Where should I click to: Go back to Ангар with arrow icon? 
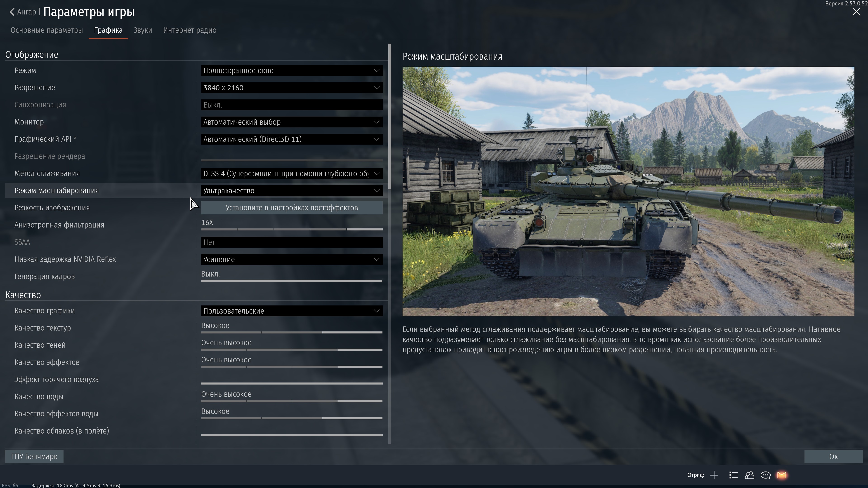12,12
